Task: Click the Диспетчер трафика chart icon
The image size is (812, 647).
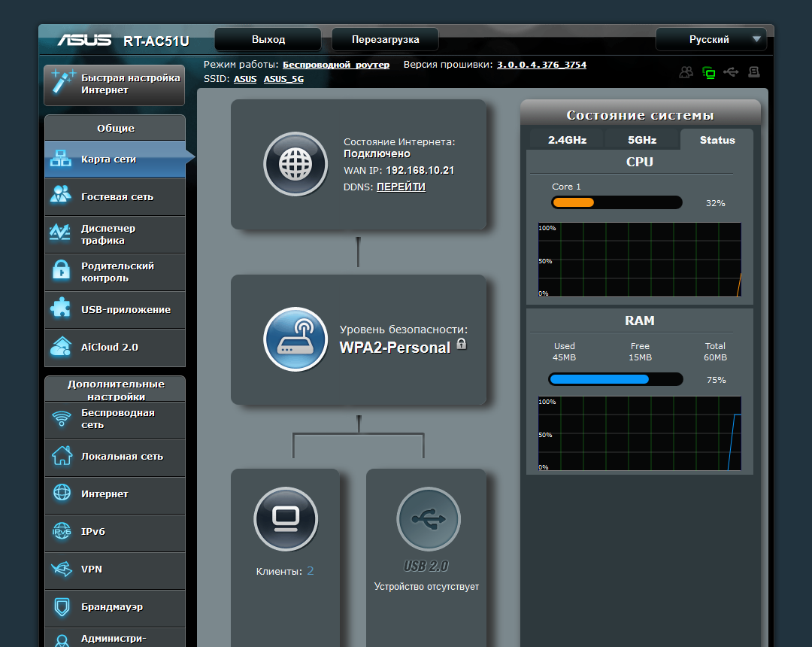Action: [60, 232]
